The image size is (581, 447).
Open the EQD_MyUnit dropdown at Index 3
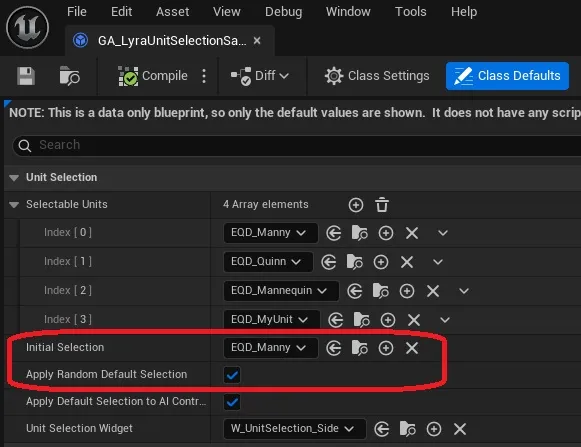[x=272, y=319]
